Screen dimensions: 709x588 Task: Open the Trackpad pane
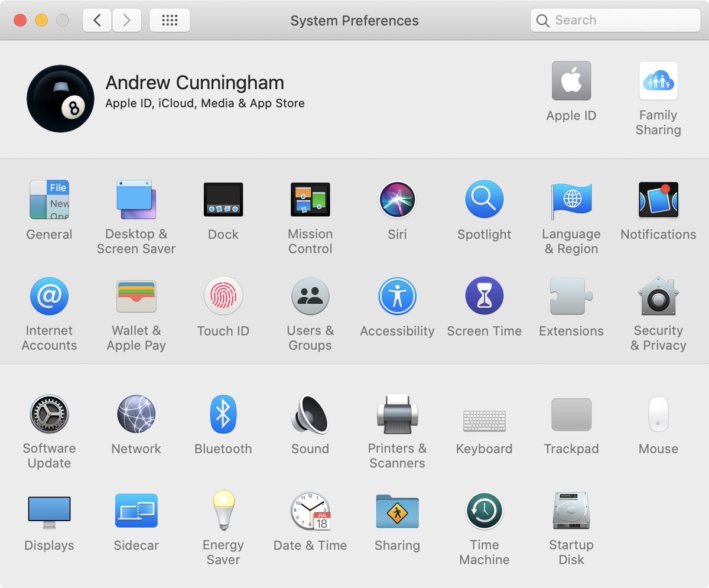click(x=571, y=414)
